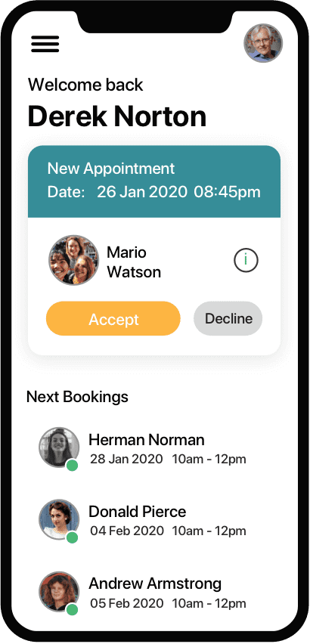
Task: Open Derek Norton's profile avatar
Action: click(263, 43)
